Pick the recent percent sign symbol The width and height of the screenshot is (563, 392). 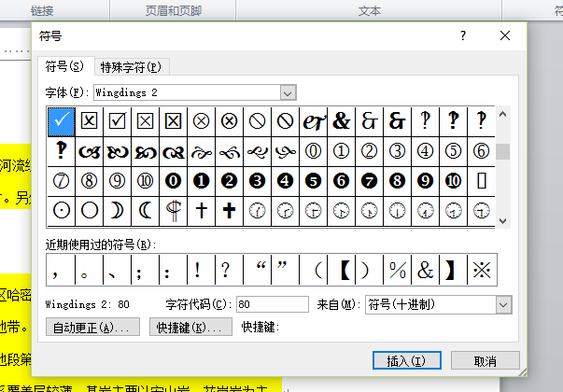pos(397,270)
